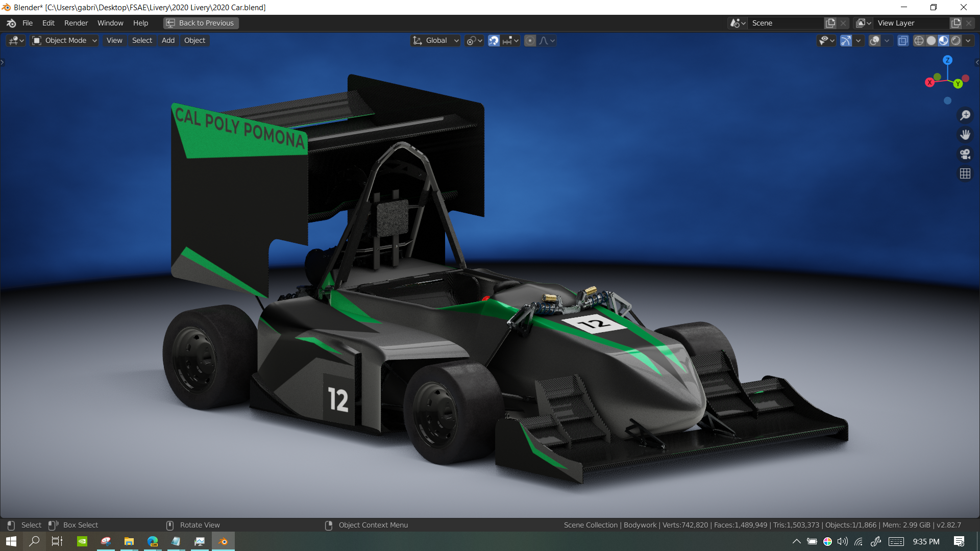This screenshot has width=980, height=551.
Task: Click the new scene icon
Action: coord(830,23)
